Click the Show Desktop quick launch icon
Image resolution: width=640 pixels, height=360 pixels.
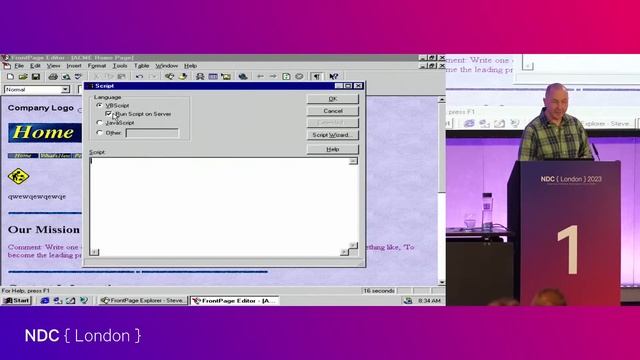(71, 301)
